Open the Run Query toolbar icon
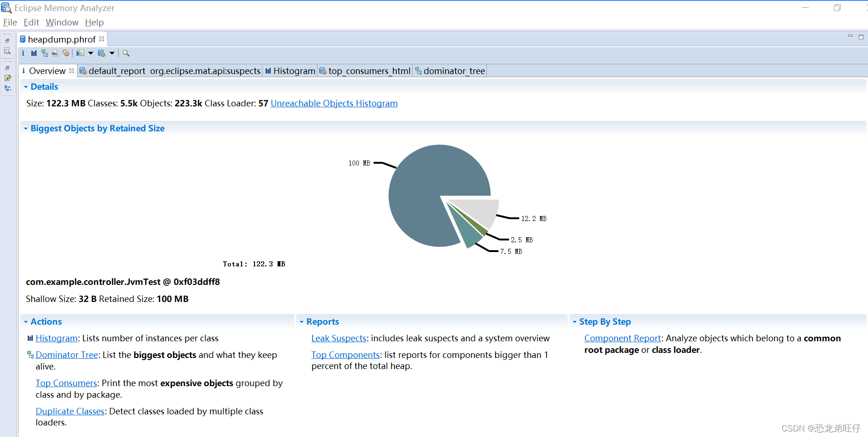The image size is (868, 437). (81, 53)
